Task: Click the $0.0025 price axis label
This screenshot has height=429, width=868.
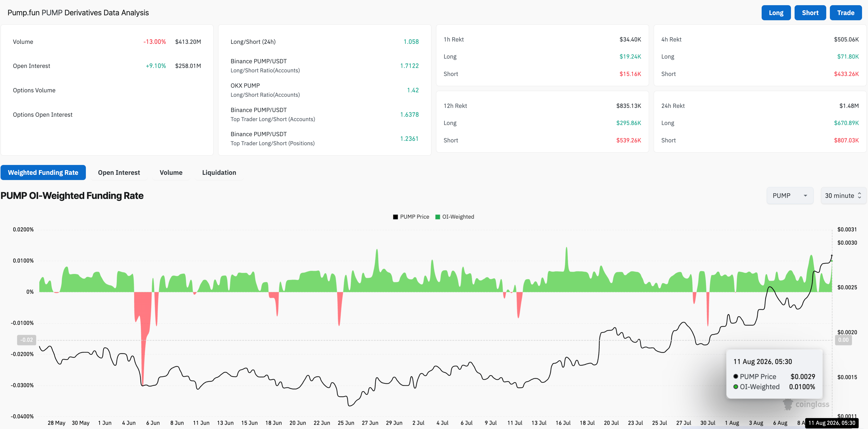Action: coord(847,287)
